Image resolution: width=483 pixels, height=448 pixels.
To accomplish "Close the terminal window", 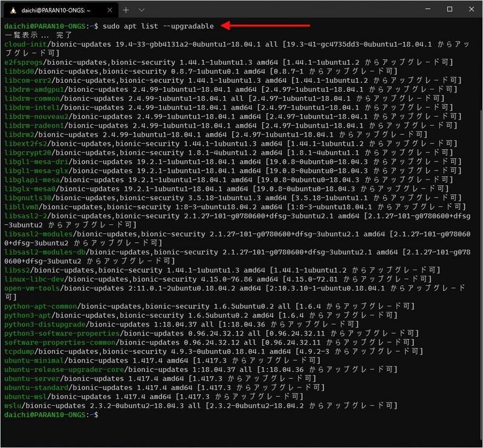I will click(472, 9).
